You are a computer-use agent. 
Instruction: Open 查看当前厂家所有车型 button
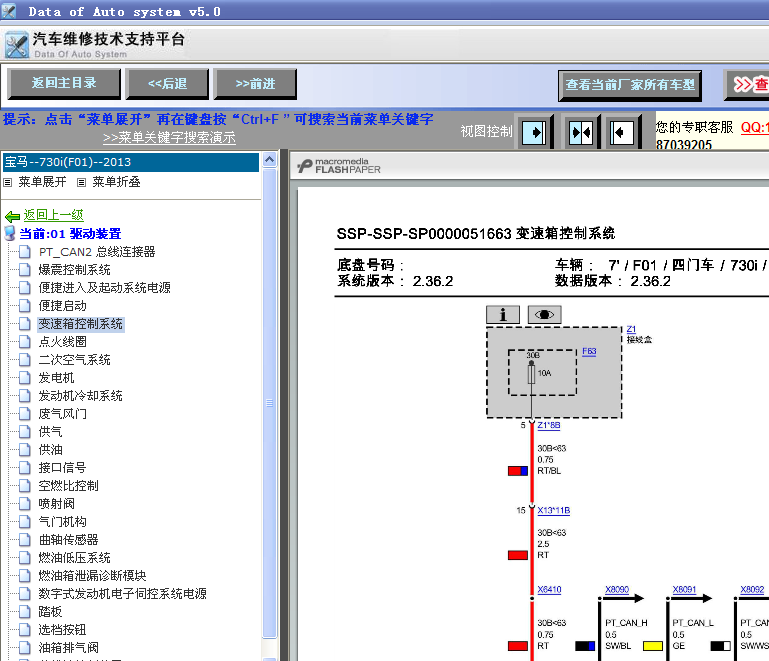[630, 85]
